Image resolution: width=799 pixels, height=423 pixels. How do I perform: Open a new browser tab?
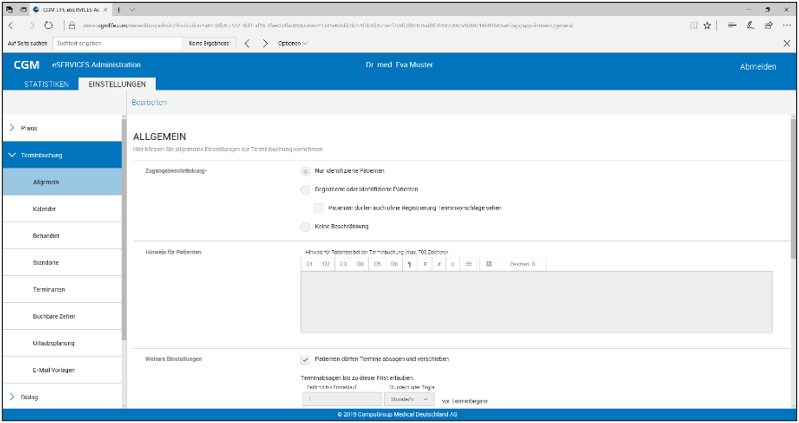pos(119,10)
